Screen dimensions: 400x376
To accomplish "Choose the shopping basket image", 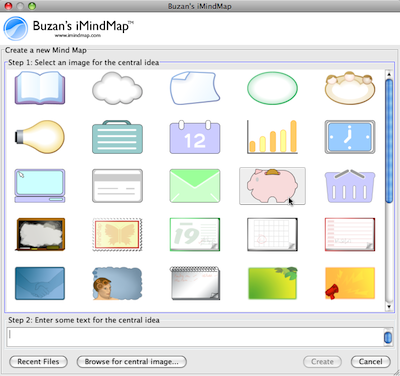I will click(x=350, y=186).
